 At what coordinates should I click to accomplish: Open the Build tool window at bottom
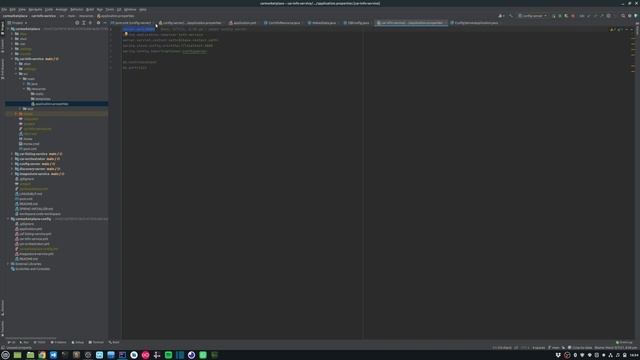114,342
